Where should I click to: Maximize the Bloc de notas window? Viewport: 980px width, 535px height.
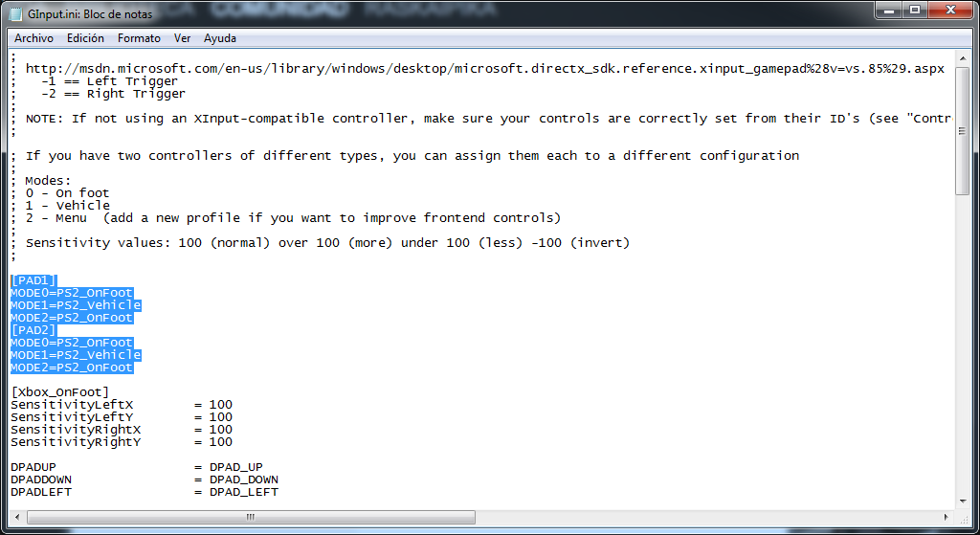(914, 10)
